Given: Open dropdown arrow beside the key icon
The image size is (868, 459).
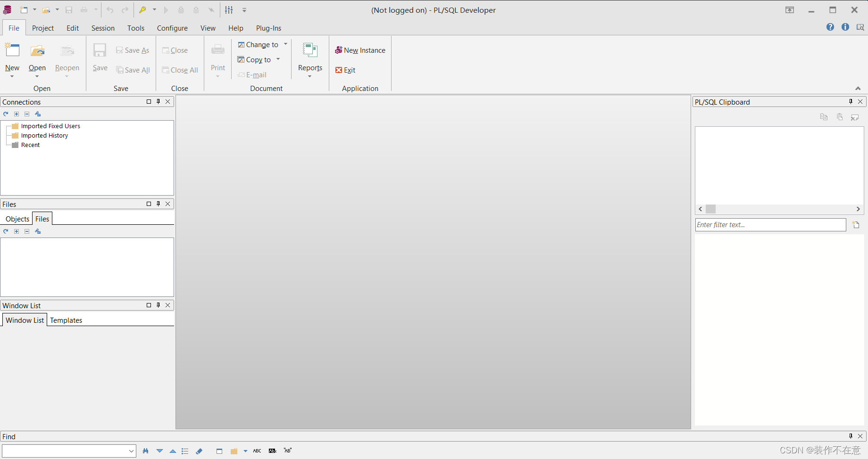Looking at the screenshot, I should (x=154, y=10).
